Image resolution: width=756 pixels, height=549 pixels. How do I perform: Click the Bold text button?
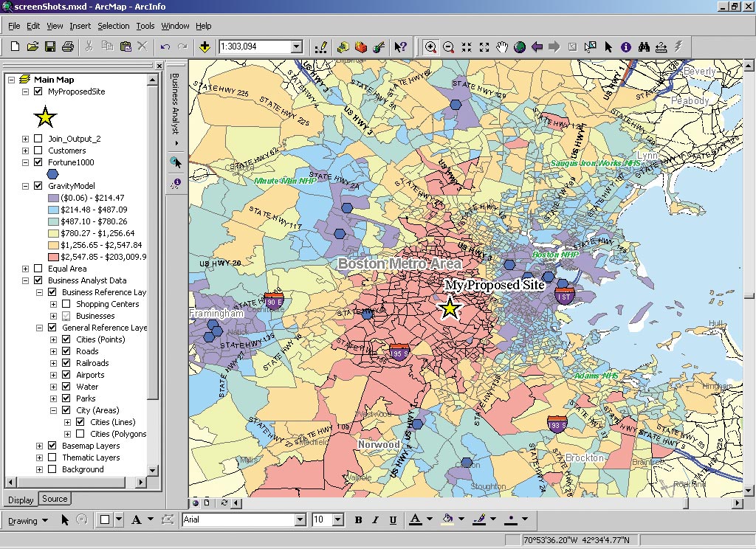click(358, 520)
